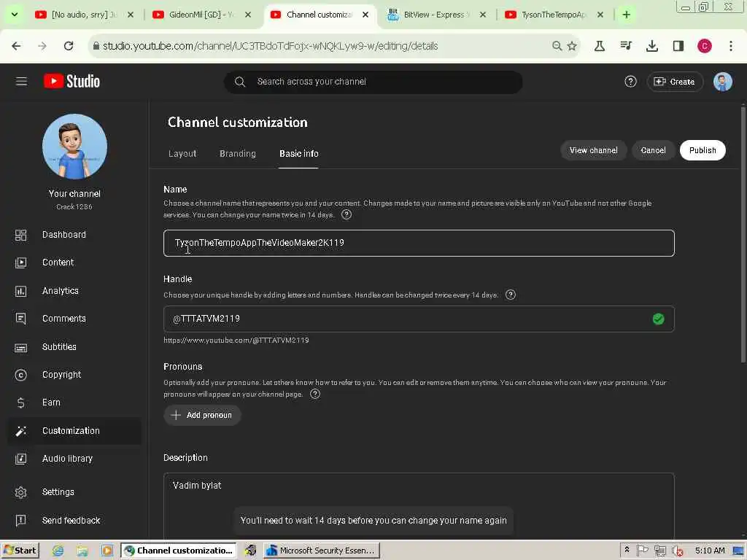Screen dimensions: 747x560
Task: Focus the channel Name input field
Action: (419, 244)
